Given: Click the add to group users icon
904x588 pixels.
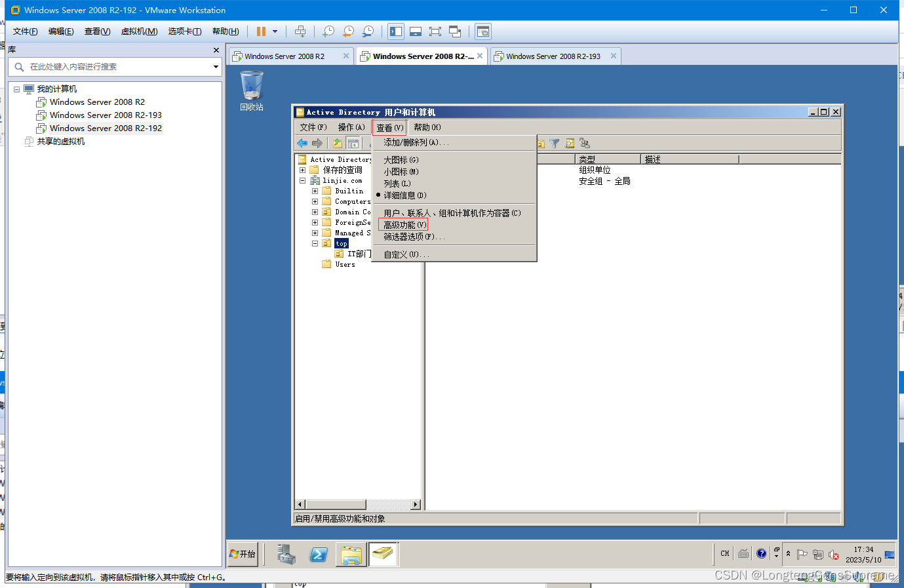Looking at the screenshot, I should click(585, 143).
